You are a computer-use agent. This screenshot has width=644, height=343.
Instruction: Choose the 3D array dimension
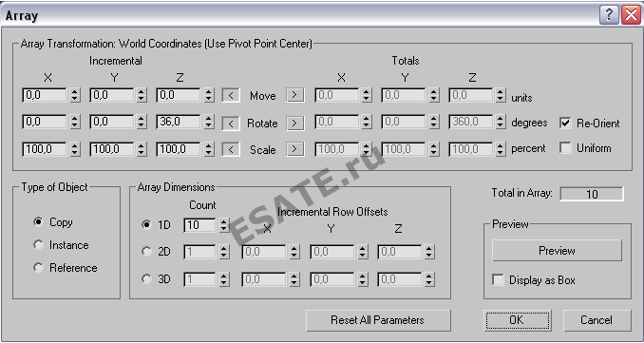coord(146,279)
